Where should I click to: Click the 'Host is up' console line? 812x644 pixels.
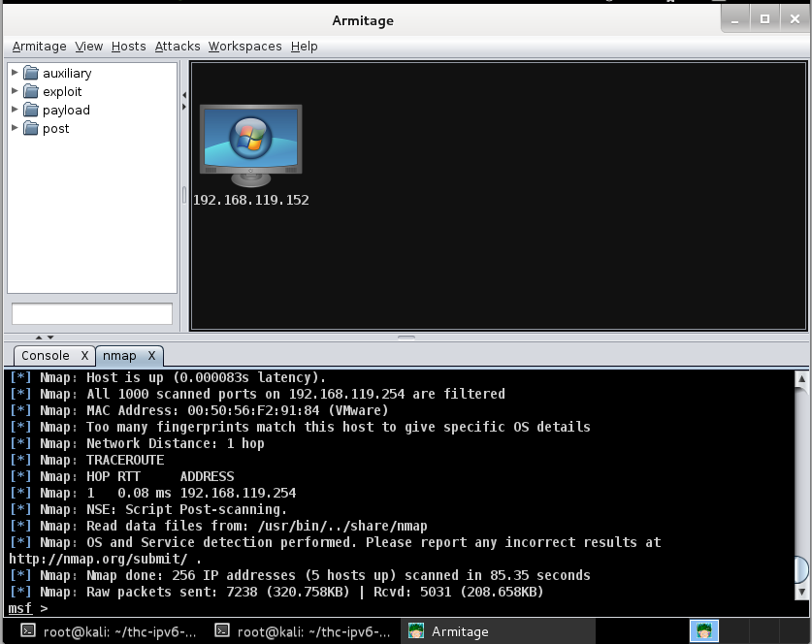(x=168, y=377)
